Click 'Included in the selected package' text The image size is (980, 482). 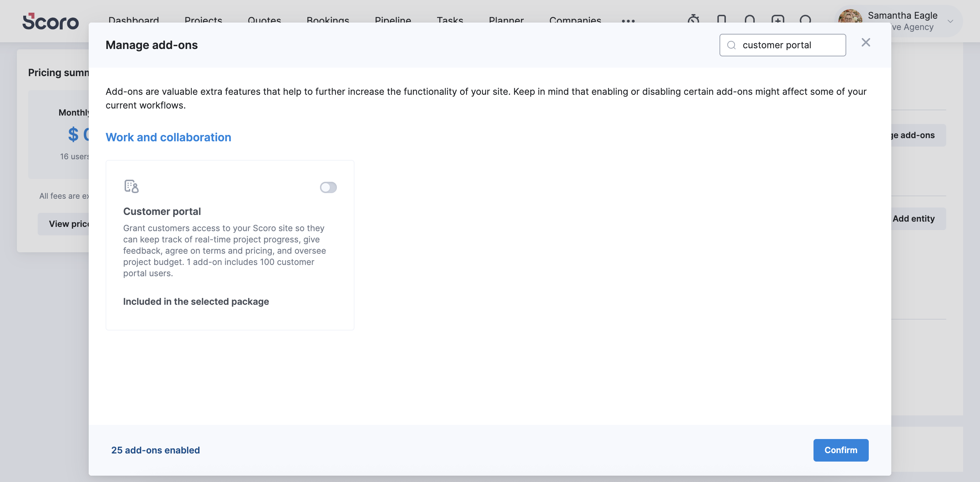pyautogui.click(x=196, y=302)
